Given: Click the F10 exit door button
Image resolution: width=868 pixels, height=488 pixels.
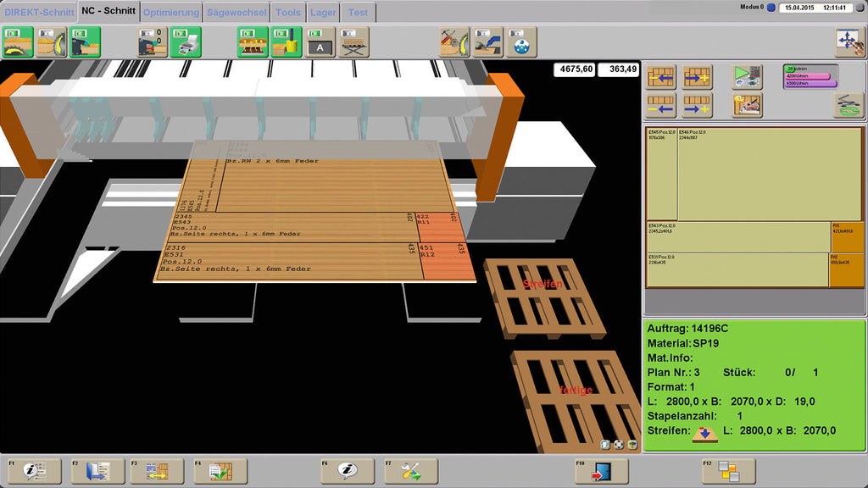Looking at the screenshot, I should tap(602, 471).
